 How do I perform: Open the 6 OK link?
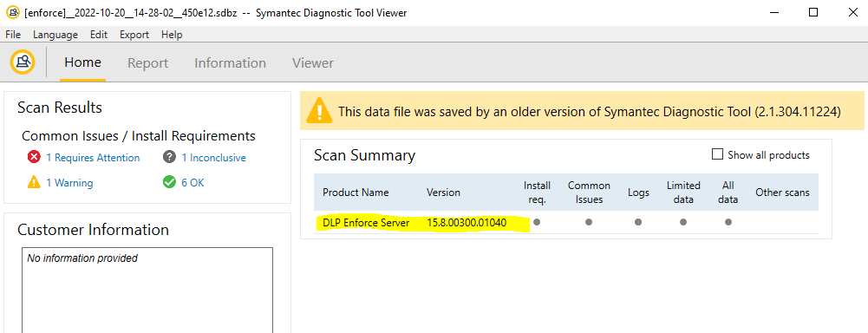pyautogui.click(x=193, y=182)
